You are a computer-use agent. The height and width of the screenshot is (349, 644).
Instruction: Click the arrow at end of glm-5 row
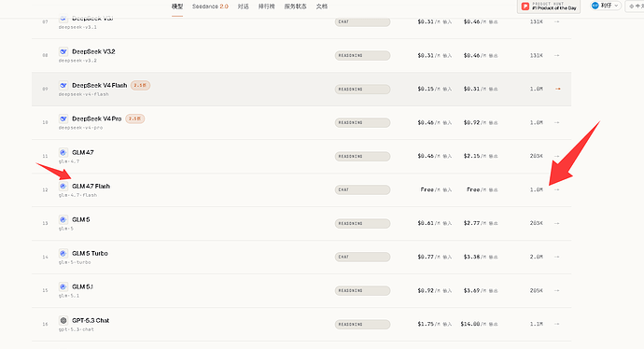[x=557, y=223]
